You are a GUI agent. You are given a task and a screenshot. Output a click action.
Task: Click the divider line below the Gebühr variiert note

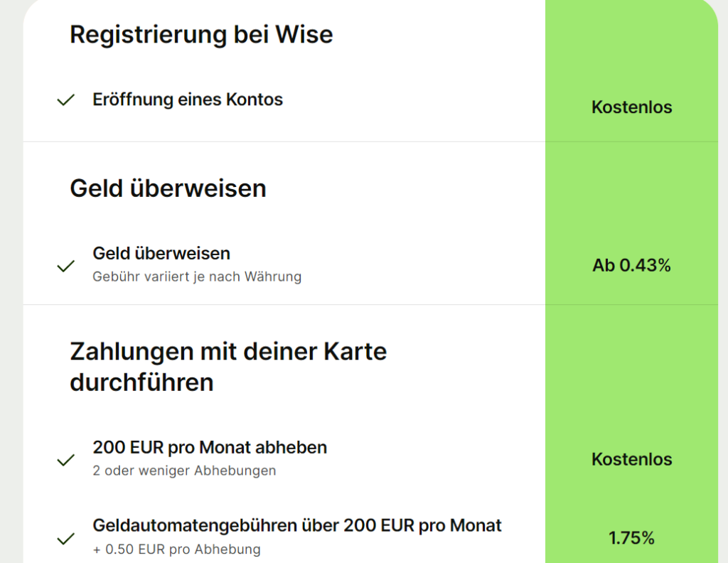pyautogui.click(x=284, y=305)
